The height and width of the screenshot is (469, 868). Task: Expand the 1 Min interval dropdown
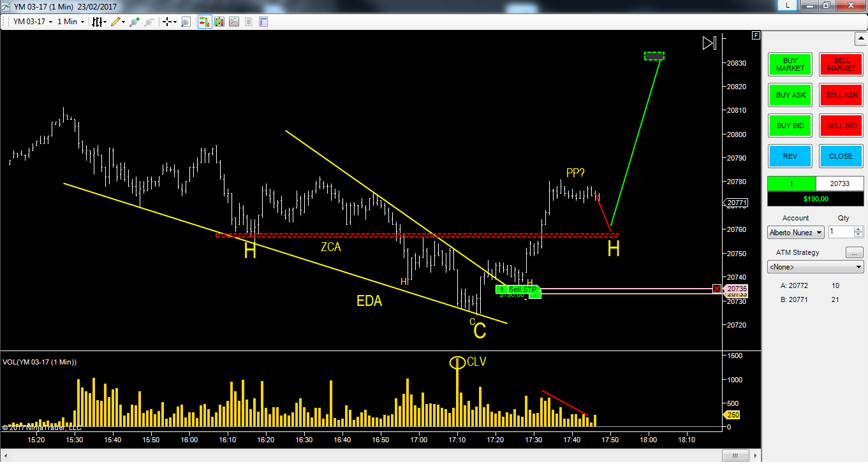point(70,22)
